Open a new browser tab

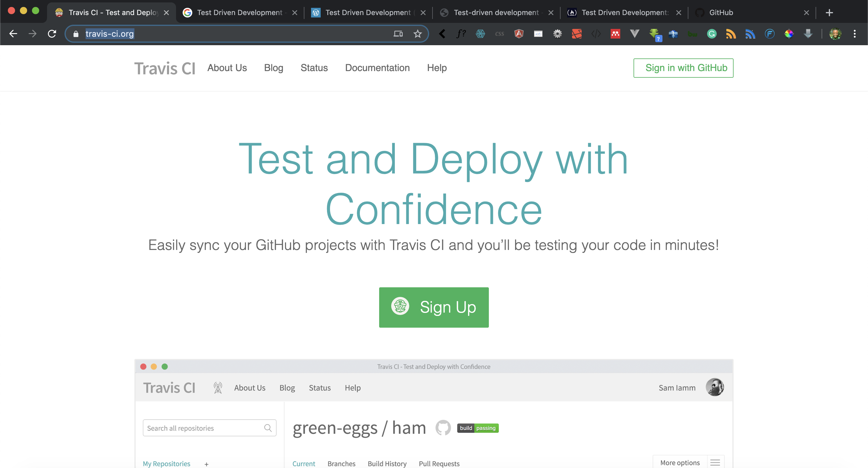tap(829, 12)
